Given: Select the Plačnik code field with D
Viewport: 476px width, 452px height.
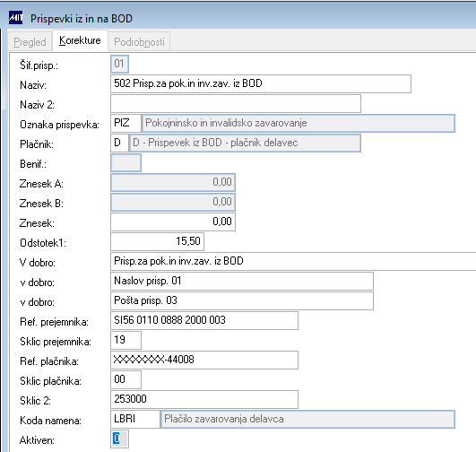Looking at the screenshot, I should point(119,143).
